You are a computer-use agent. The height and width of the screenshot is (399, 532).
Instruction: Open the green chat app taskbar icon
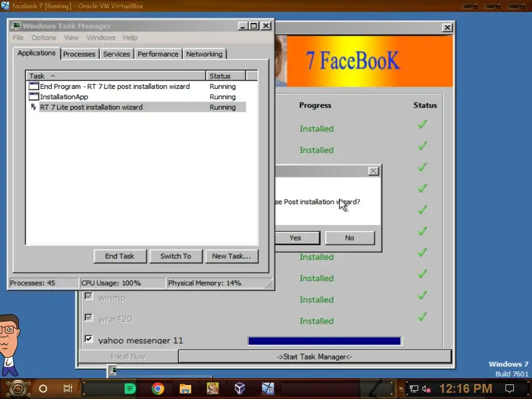[x=130, y=389]
